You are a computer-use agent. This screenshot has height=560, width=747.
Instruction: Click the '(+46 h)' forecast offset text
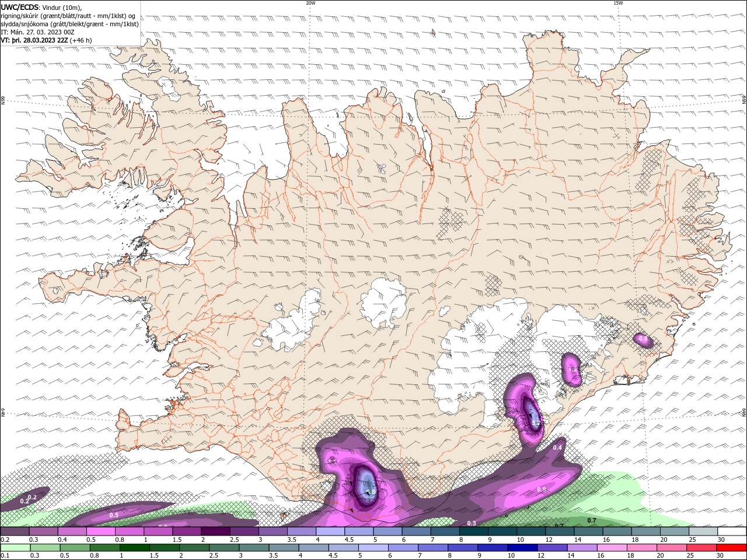(x=81, y=40)
